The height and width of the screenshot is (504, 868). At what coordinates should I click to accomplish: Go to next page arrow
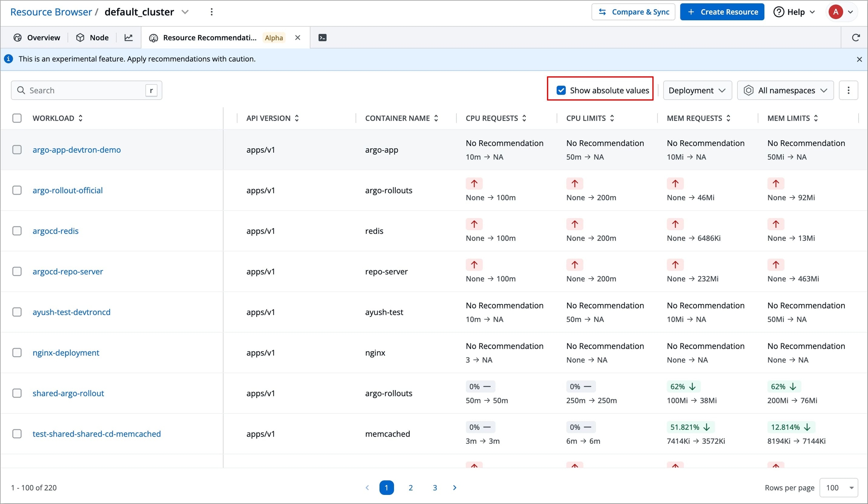[455, 488]
